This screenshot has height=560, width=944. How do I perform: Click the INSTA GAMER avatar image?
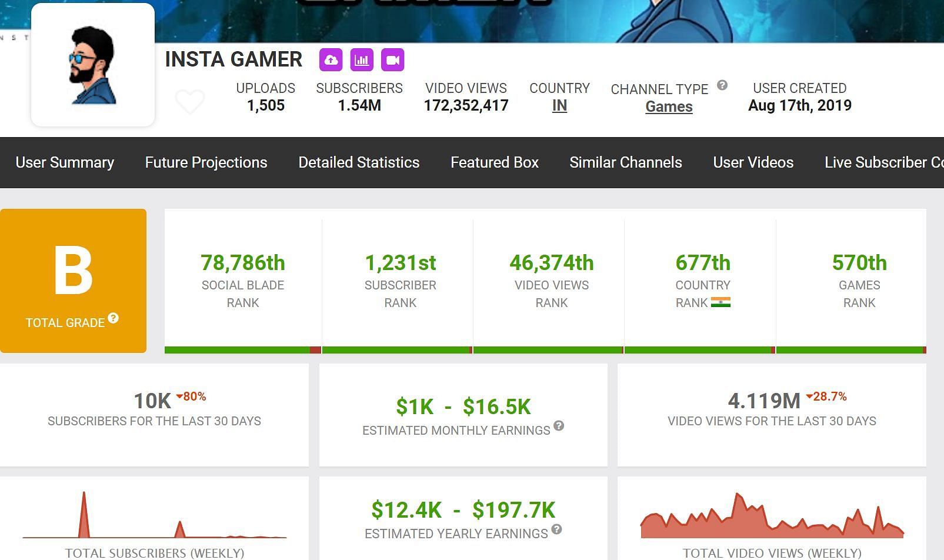[93, 65]
